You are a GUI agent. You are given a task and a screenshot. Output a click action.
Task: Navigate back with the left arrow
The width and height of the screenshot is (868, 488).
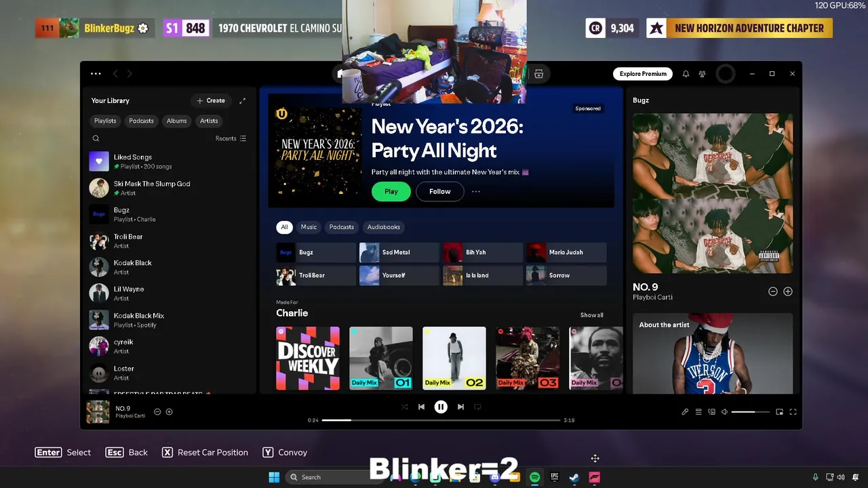115,74
